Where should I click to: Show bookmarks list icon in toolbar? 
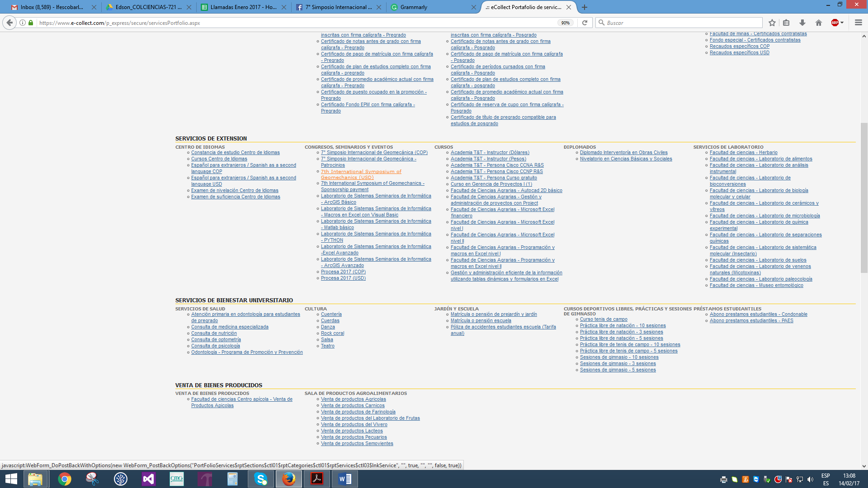tap(786, 23)
